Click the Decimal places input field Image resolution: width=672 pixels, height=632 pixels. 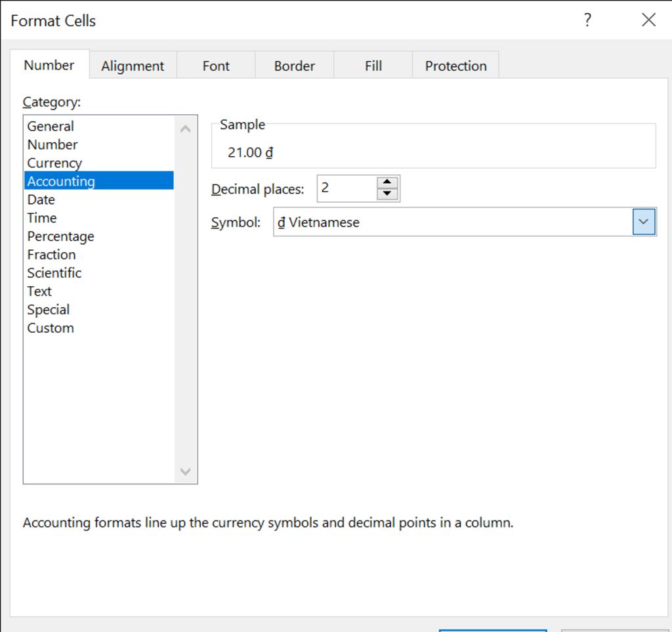pos(347,189)
